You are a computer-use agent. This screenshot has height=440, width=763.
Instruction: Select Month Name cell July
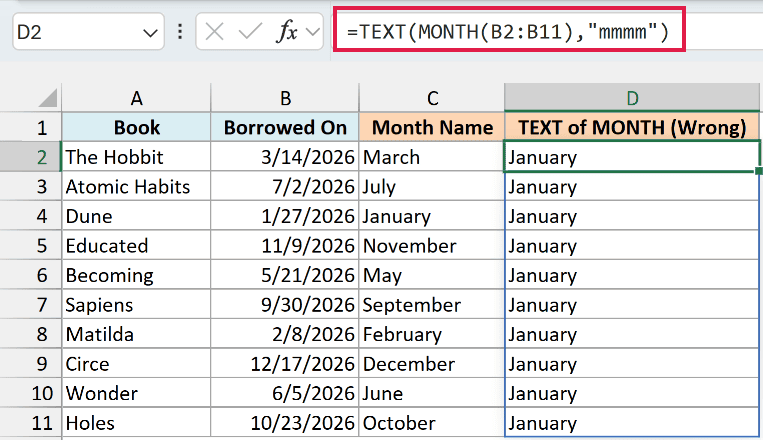tap(432, 186)
